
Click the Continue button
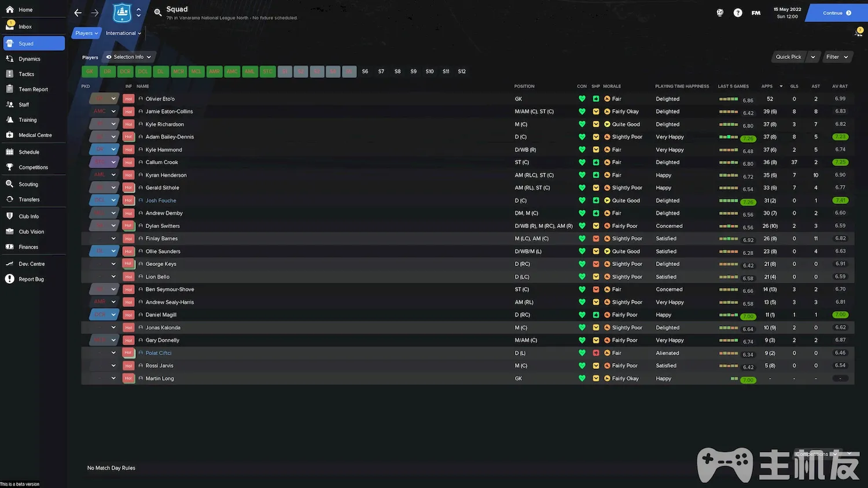837,13
